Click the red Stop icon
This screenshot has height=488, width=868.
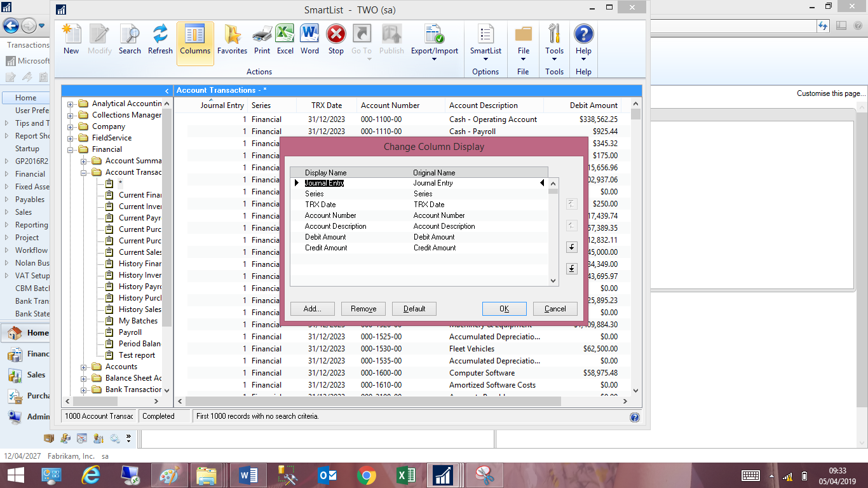tap(336, 39)
